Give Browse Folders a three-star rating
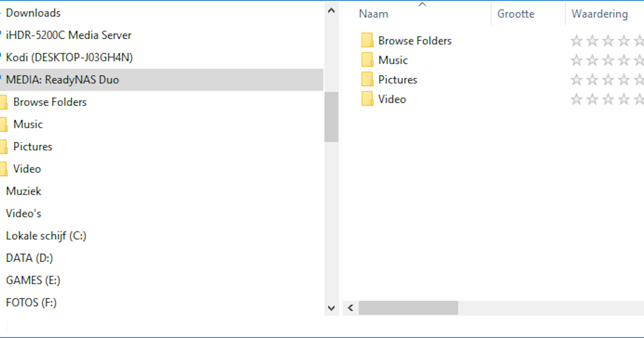 (x=608, y=41)
